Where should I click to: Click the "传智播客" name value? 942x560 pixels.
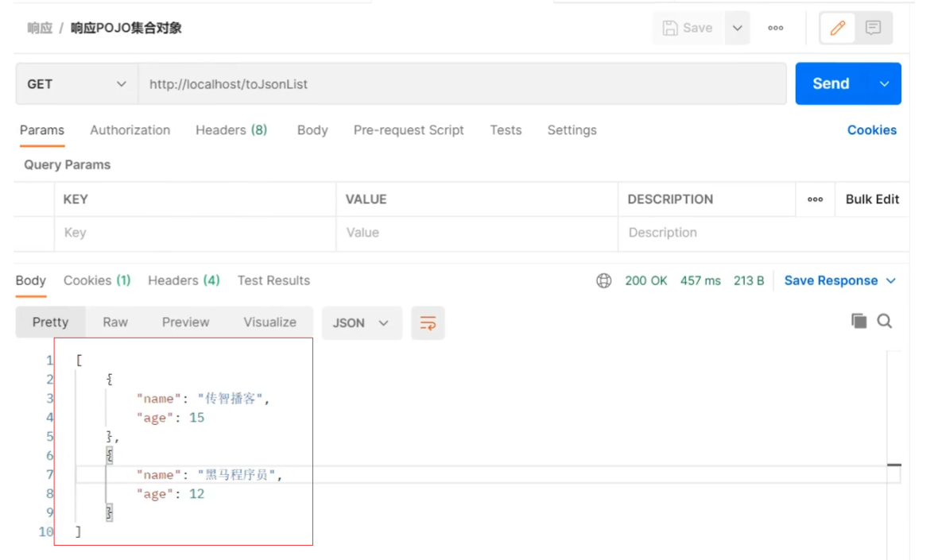pyautogui.click(x=230, y=399)
